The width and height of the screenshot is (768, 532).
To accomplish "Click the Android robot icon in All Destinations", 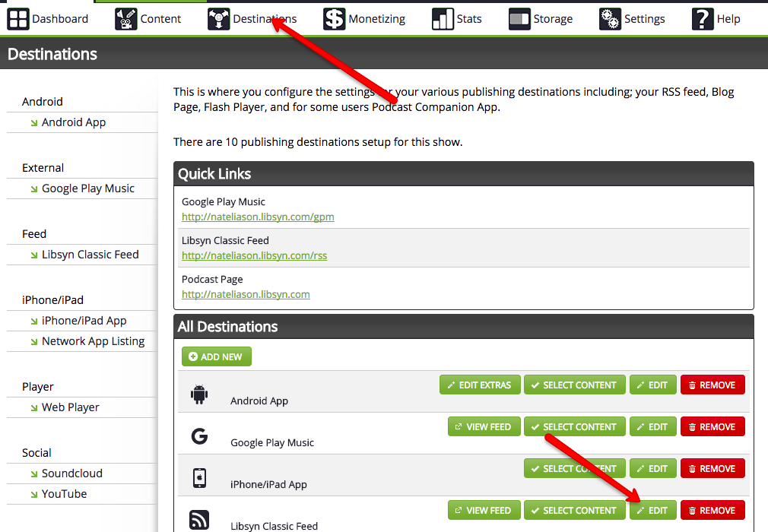I will pos(199,394).
